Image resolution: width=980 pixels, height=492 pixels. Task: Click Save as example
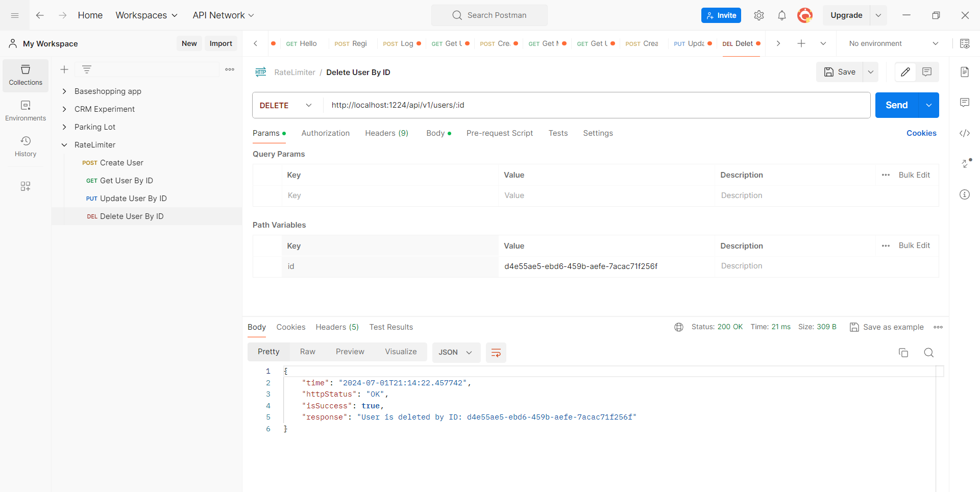[x=887, y=327]
